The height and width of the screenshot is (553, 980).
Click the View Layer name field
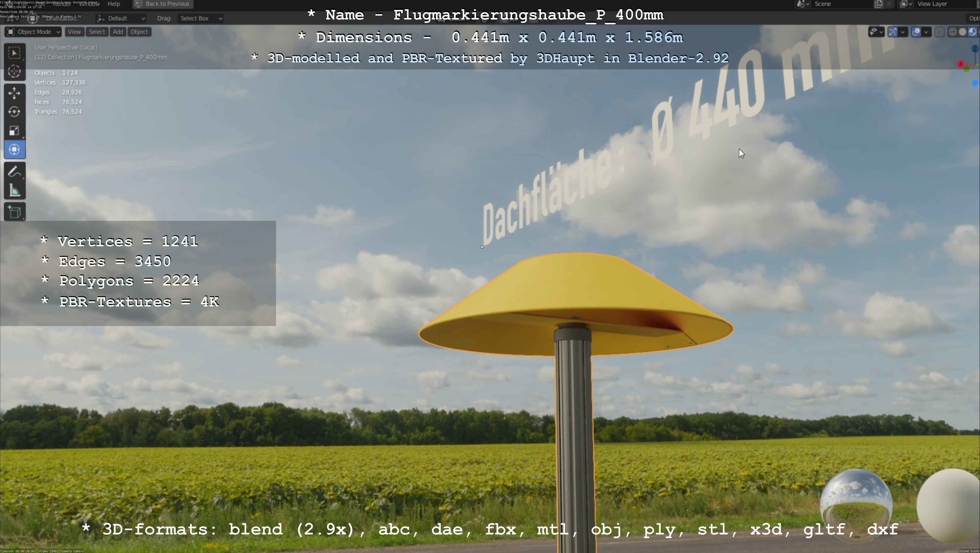(945, 4)
